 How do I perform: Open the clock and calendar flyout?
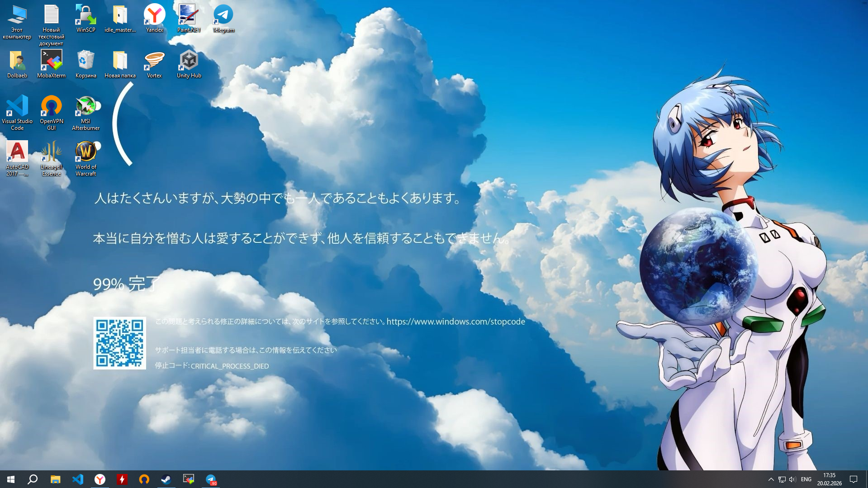pos(829,479)
